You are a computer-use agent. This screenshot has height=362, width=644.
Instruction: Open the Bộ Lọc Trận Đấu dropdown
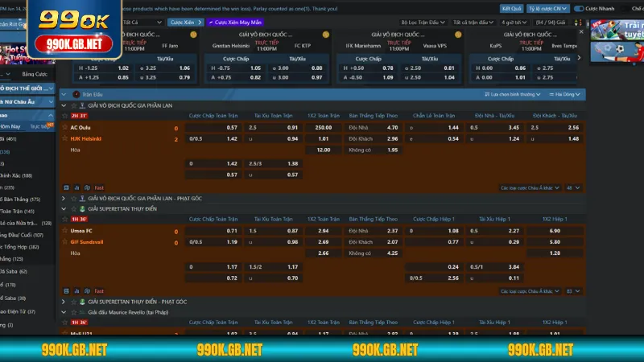click(423, 23)
